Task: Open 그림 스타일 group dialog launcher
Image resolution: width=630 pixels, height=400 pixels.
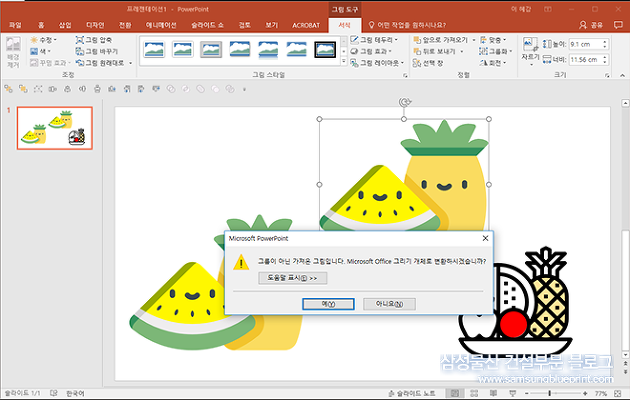Action: [405, 75]
